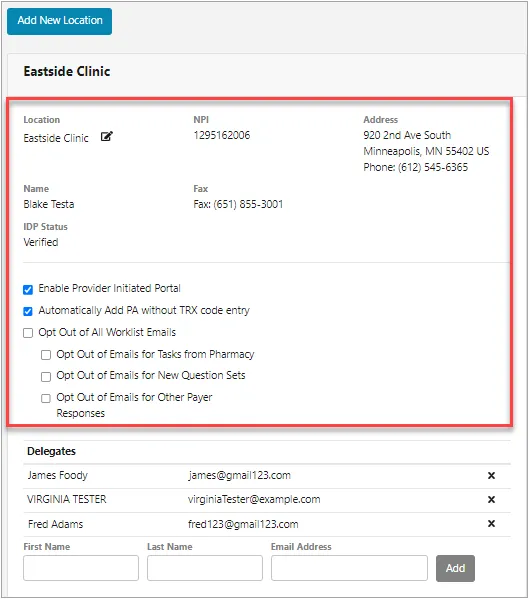529x599 pixels.
Task: Remove delegate VIRGINIA TESTER
Action: click(491, 500)
